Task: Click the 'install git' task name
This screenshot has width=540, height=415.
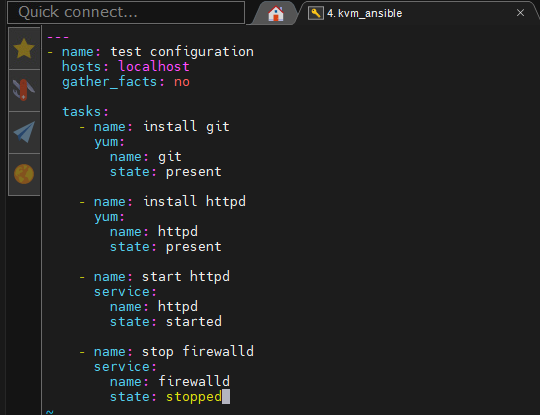Action: [x=186, y=127]
